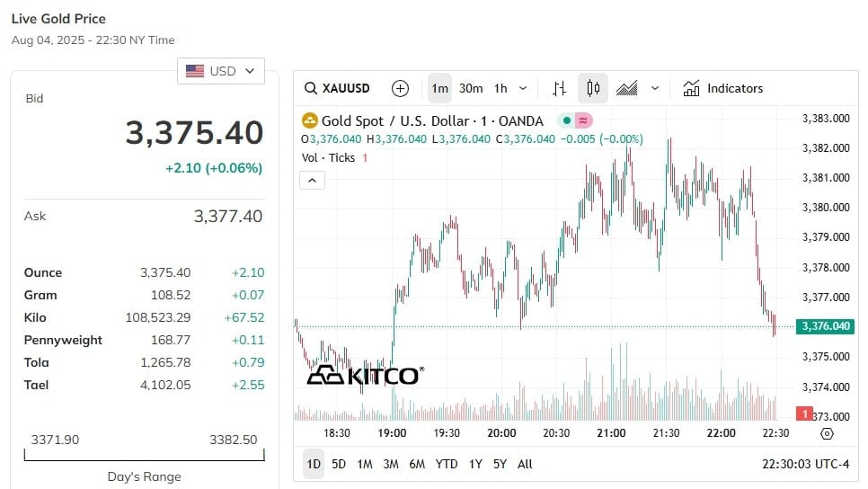Click the 22:30:03 UTC-4 timezone
Image resolution: width=868 pixels, height=489 pixels.
pyautogui.click(x=805, y=464)
